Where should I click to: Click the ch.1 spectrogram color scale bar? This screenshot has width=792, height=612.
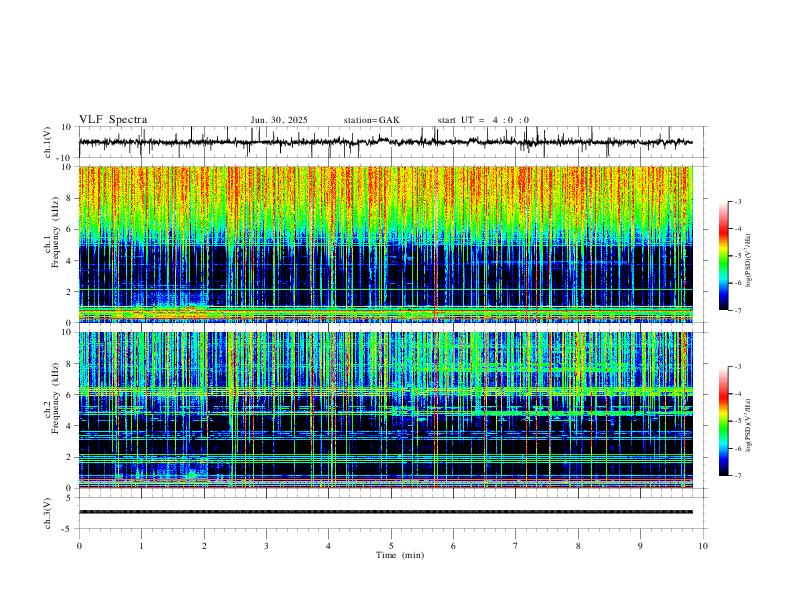(x=723, y=256)
